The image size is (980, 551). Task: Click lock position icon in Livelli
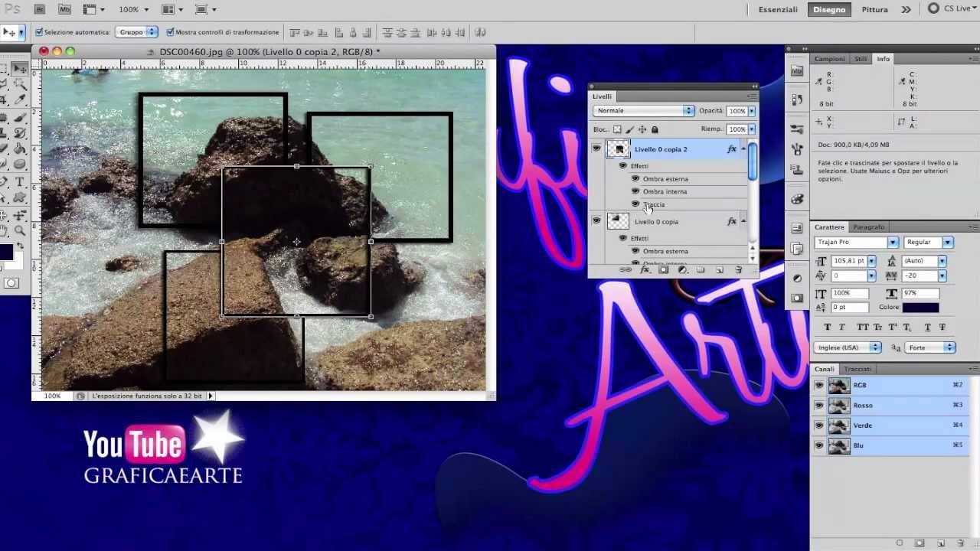pos(642,130)
